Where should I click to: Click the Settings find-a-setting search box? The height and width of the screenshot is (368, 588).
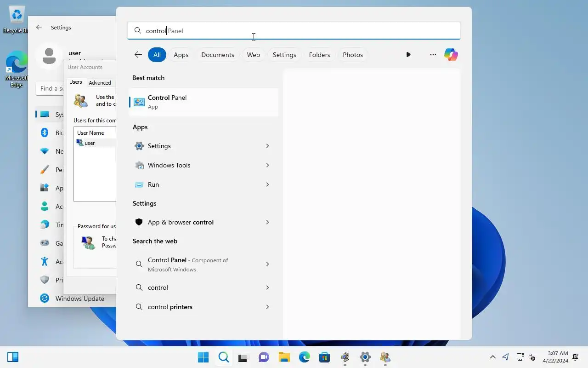[76, 88]
